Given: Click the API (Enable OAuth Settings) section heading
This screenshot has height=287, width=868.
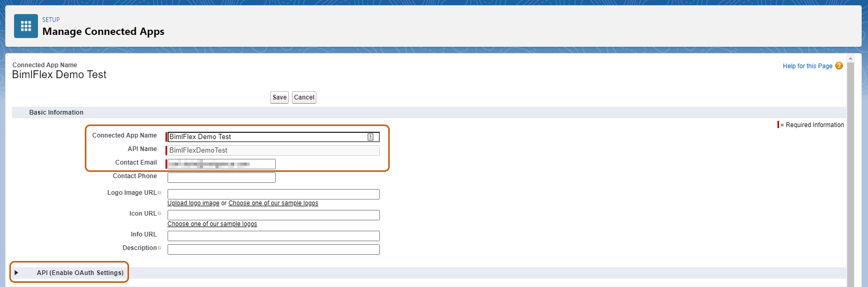Looking at the screenshot, I should click(x=80, y=273).
